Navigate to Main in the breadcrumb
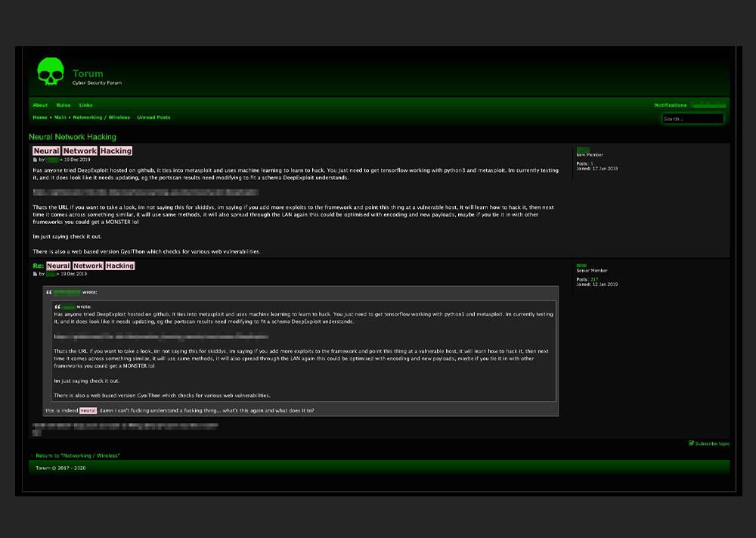The image size is (756, 538). click(x=60, y=117)
